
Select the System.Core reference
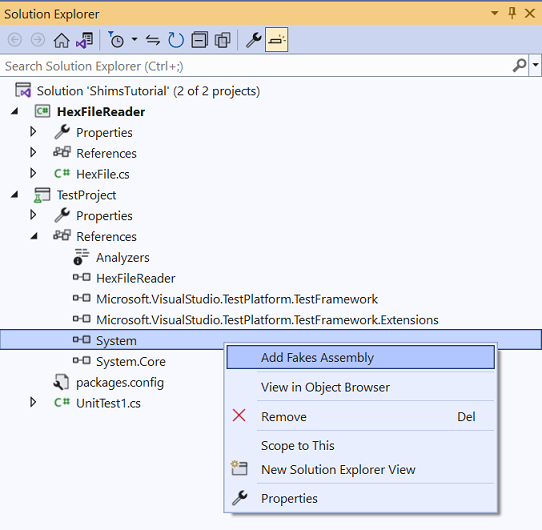click(x=131, y=362)
